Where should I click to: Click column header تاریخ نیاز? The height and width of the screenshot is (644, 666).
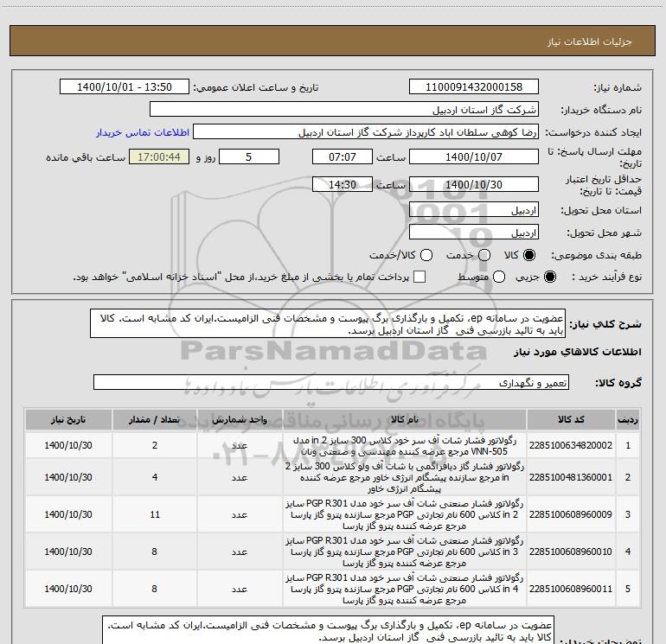(x=68, y=420)
